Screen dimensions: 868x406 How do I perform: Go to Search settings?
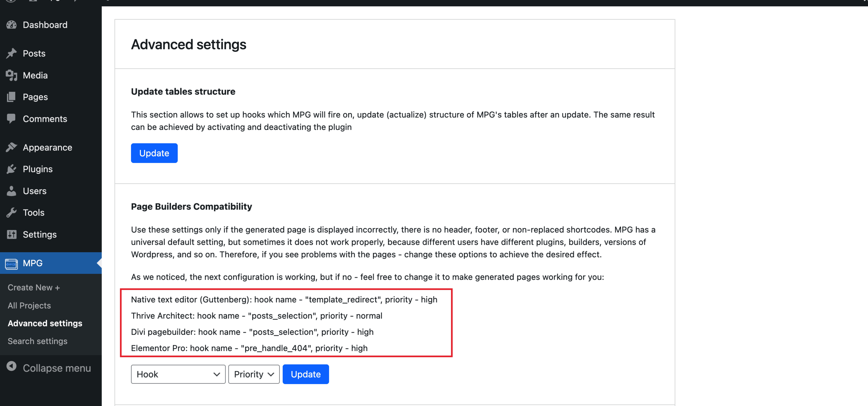click(37, 341)
